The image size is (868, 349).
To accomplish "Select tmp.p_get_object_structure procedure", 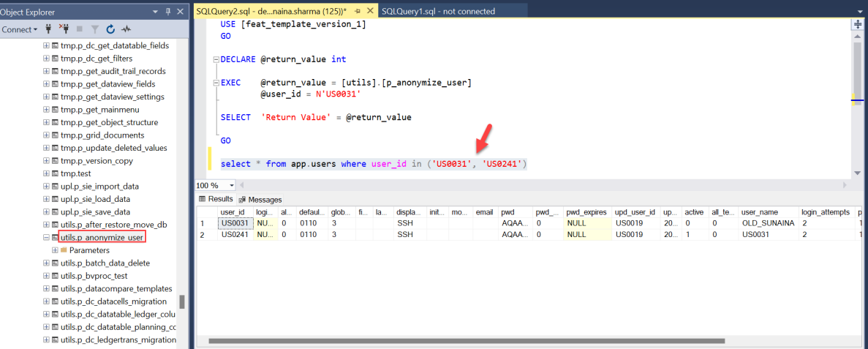I will click(x=109, y=122).
